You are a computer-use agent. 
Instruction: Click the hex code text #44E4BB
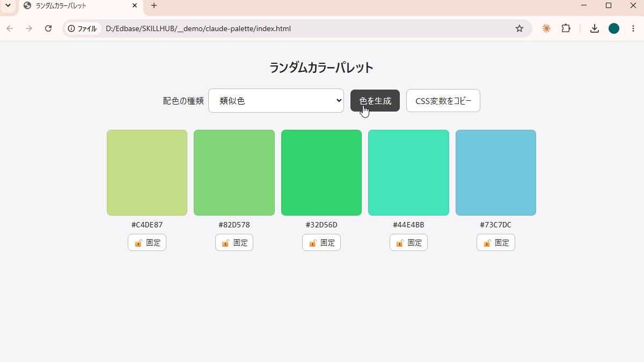tap(408, 225)
